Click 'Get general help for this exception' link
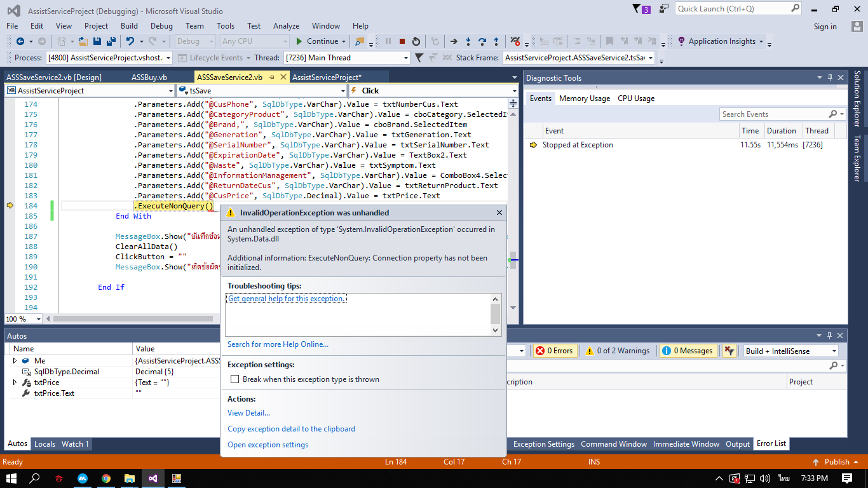Screen dimensions: 868x488 coord(287,299)
